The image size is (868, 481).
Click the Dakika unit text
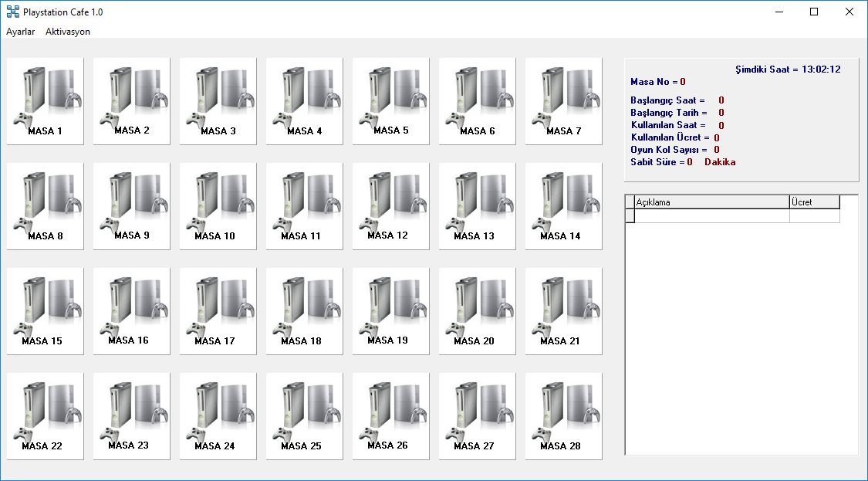720,162
